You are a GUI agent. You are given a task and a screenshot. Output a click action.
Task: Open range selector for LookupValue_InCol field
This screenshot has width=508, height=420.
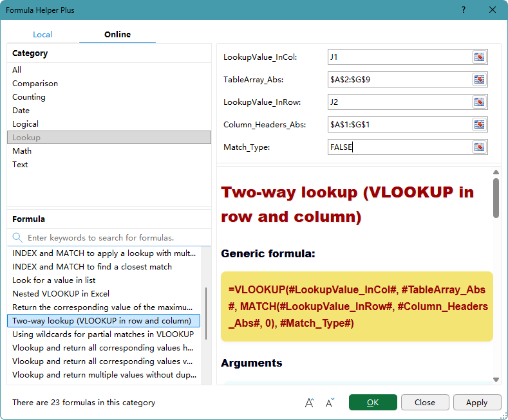click(x=479, y=57)
